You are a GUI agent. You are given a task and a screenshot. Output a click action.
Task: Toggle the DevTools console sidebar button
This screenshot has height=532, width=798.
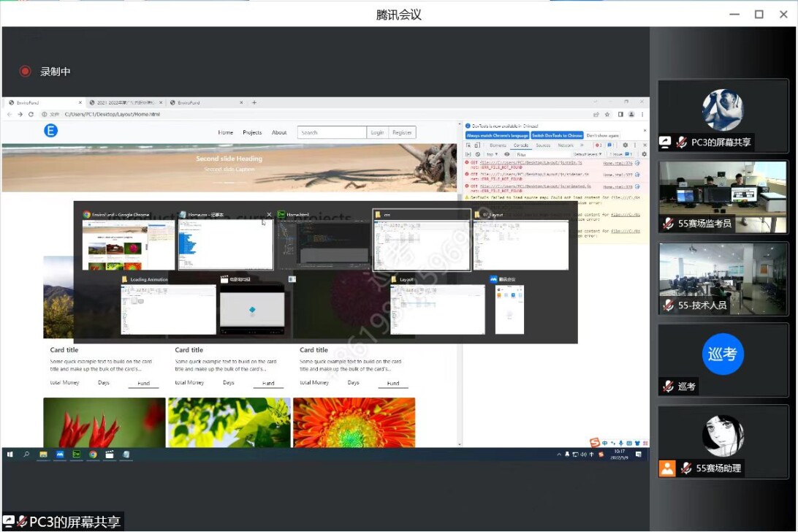(x=468, y=154)
